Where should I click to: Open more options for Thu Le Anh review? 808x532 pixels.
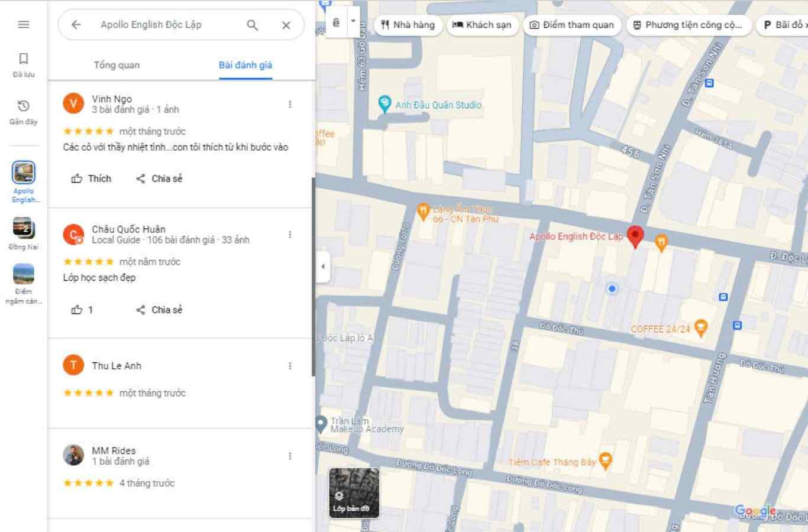click(290, 366)
